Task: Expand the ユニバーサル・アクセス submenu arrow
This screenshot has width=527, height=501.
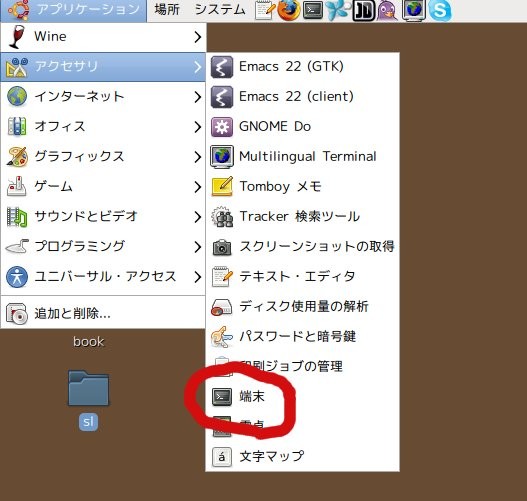Action: 198,277
